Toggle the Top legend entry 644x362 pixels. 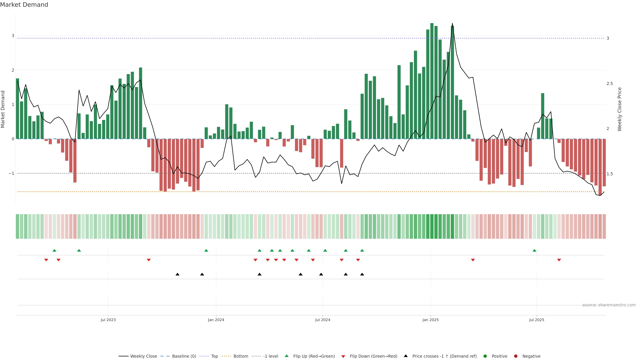point(214,356)
